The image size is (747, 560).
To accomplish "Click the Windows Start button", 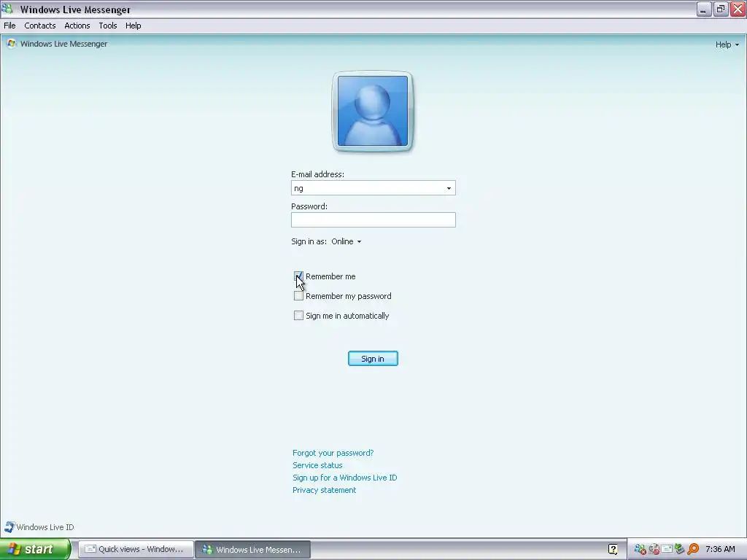I will [35, 549].
